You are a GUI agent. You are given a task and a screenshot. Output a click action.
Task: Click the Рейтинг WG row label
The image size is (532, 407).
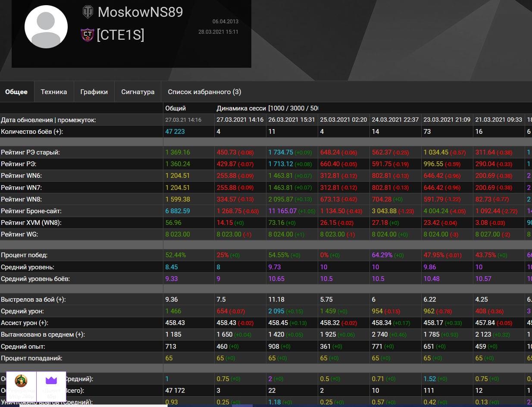pos(20,234)
